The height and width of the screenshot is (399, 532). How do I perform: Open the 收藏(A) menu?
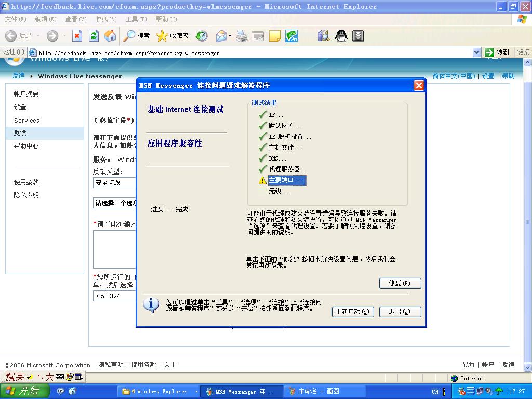(x=106, y=19)
